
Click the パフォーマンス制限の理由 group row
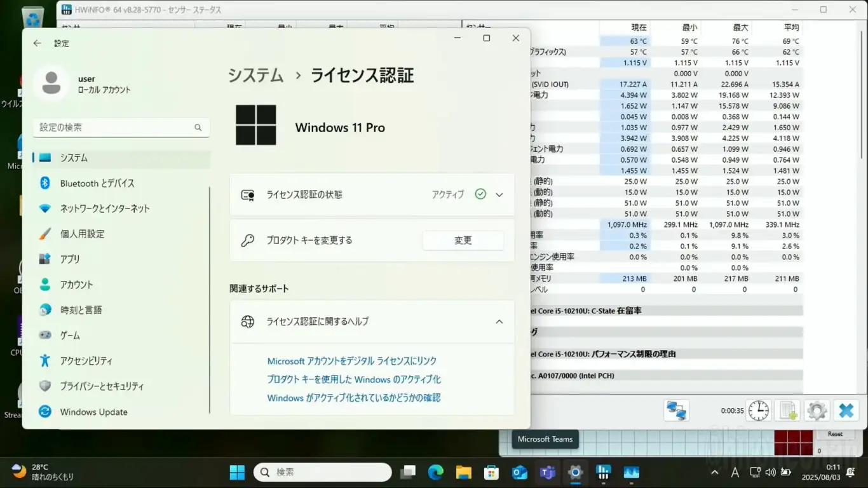point(666,354)
